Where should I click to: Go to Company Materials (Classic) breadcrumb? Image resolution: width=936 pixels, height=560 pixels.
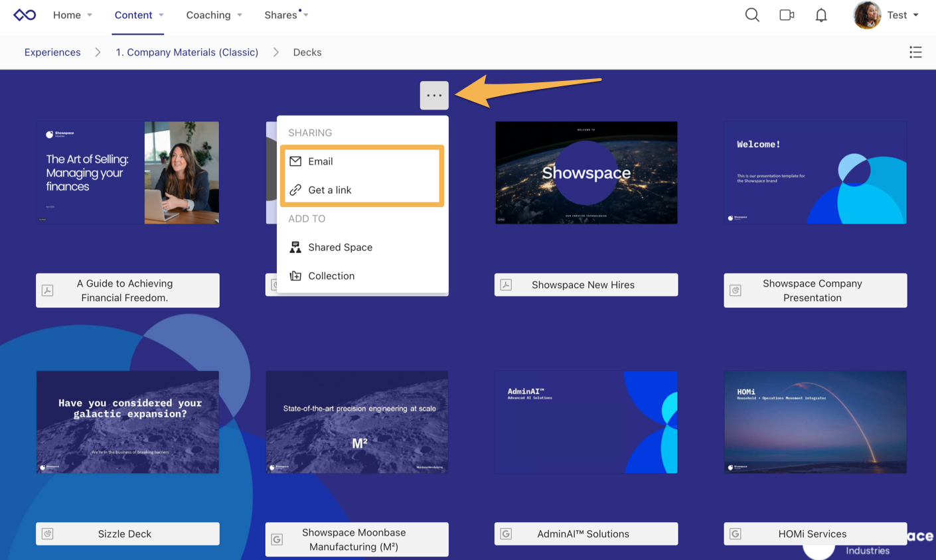(187, 52)
